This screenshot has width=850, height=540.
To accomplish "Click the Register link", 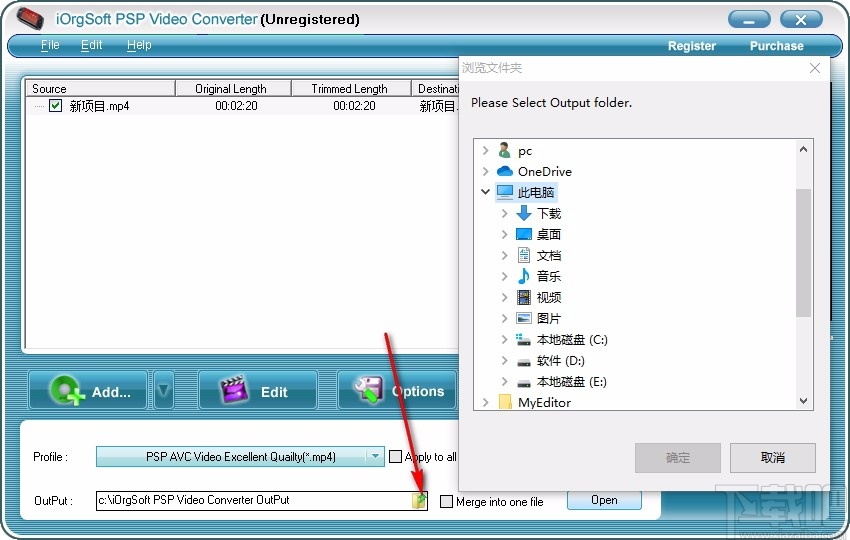I will pyautogui.click(x=692, y=46).
